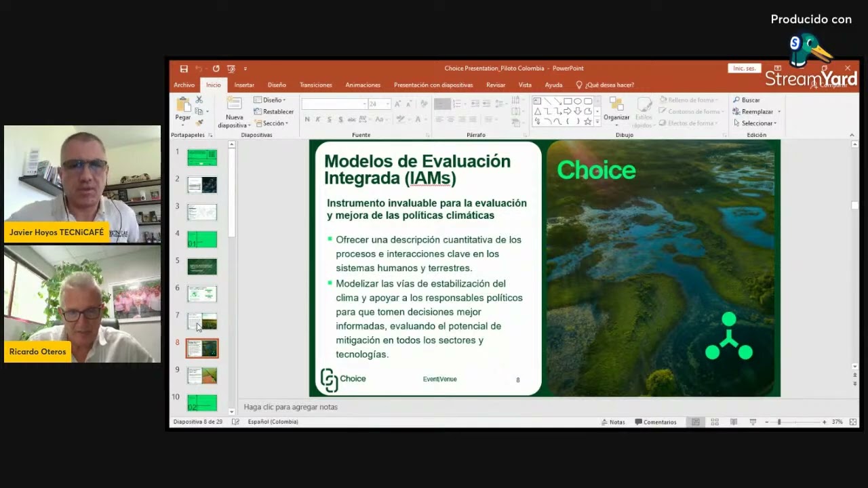
Task: Toggle Notas pane in status bar
Action: [x=613, y=422]
